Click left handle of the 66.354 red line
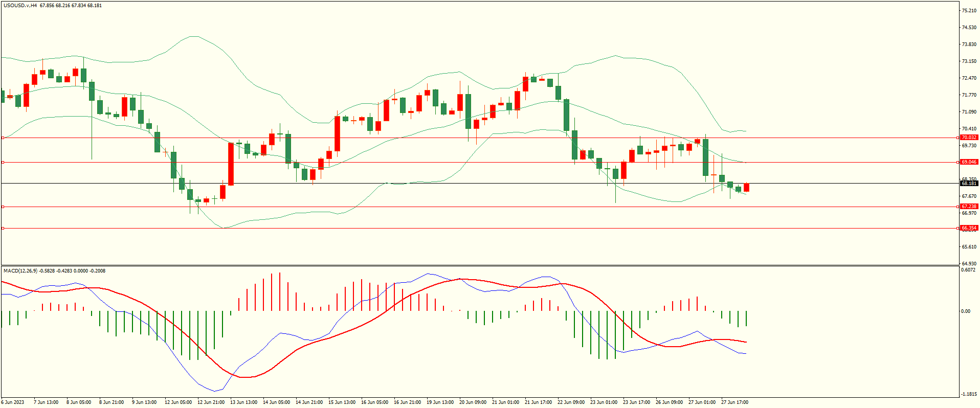 (3, 228)
